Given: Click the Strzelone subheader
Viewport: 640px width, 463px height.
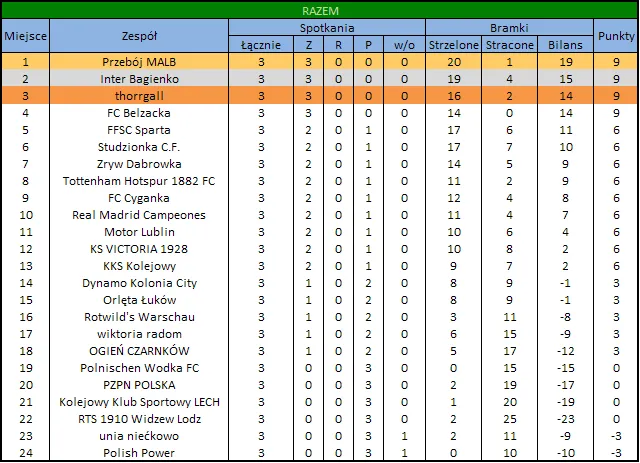Looking at the screenshot, I should click(x=454, y=45).
